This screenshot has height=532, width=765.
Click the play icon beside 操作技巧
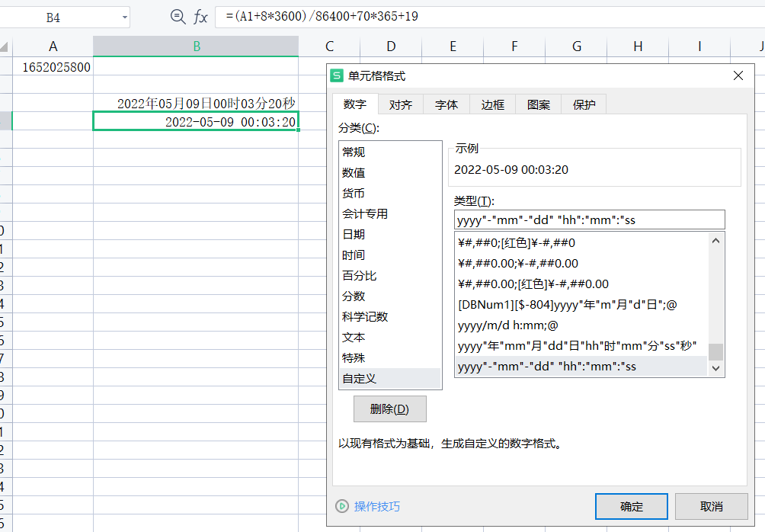coord(342,506)
